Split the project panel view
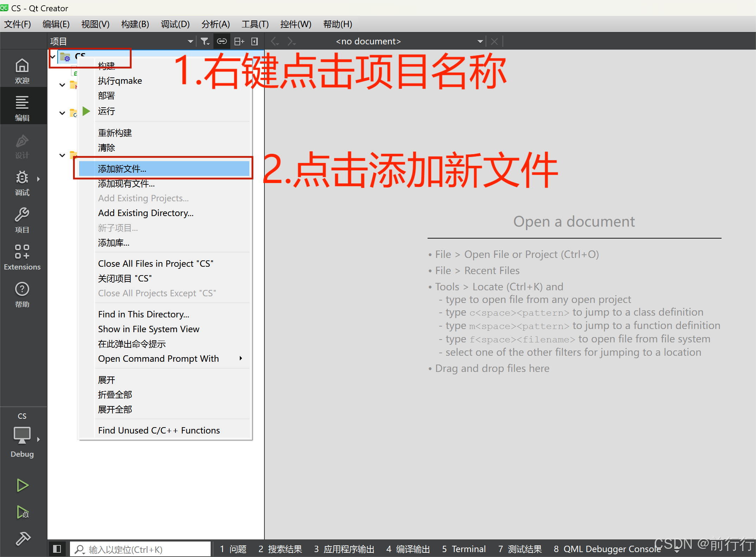 [239, 41]
